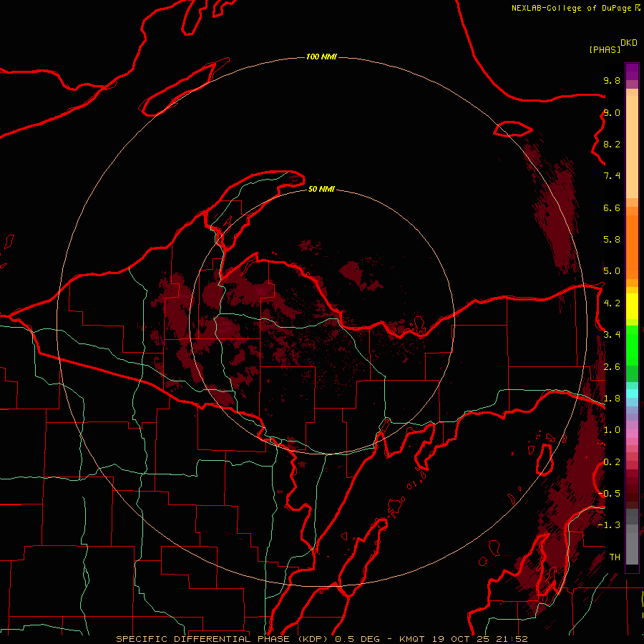Click the yellow segment of the color bar
The image size is (644, 644).
[632, 306]
